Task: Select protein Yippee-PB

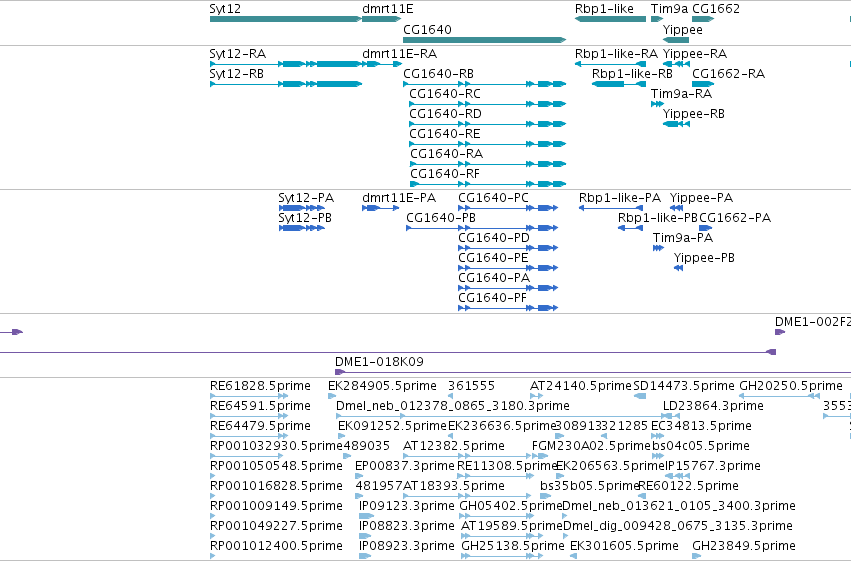Action: 678,268
